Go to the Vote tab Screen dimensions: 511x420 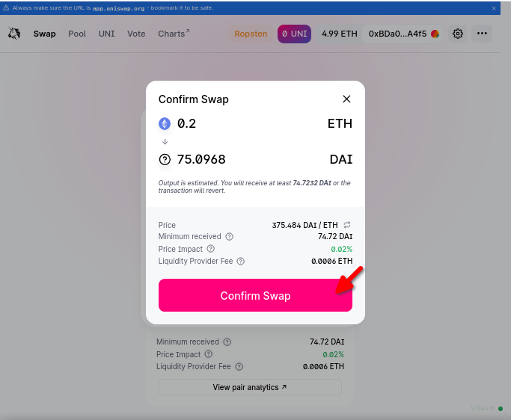tap(136, 34)
